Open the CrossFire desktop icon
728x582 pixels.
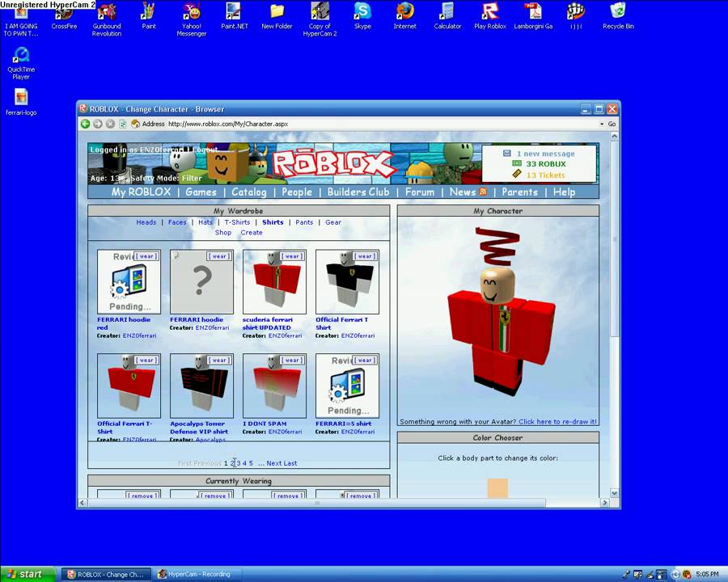click(x=64, y=15)
